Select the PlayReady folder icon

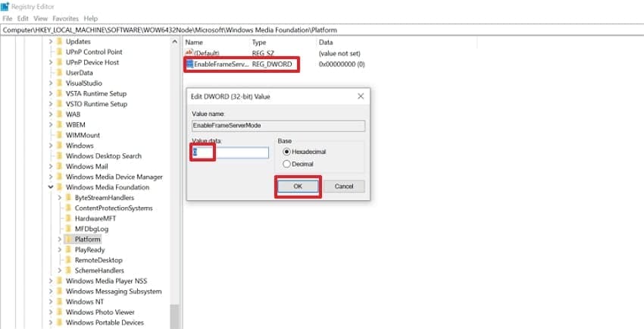[x=68, y=249]
